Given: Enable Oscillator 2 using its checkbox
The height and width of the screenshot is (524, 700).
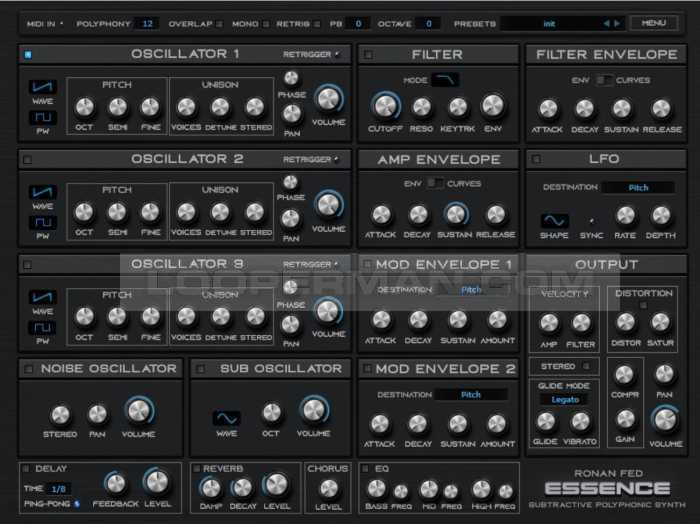Looking at the screenshot, I should pyautogui.click(x=28, y=160).
